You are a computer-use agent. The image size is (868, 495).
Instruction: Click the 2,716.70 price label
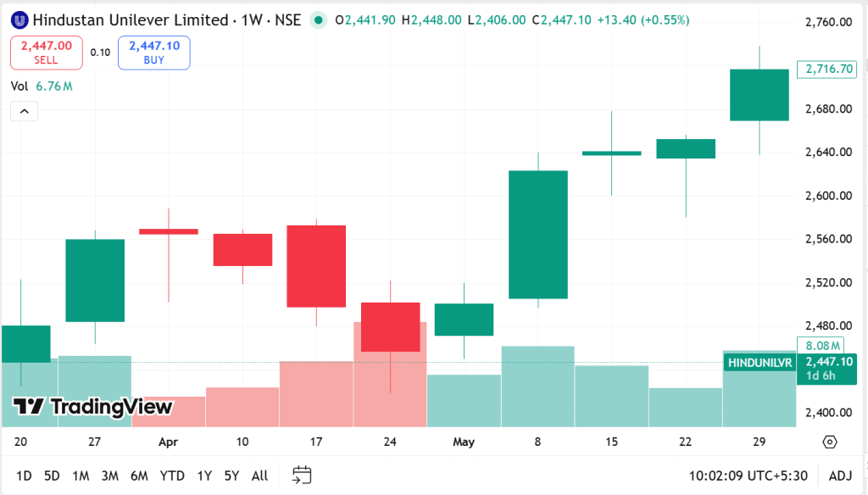point(826,70)
